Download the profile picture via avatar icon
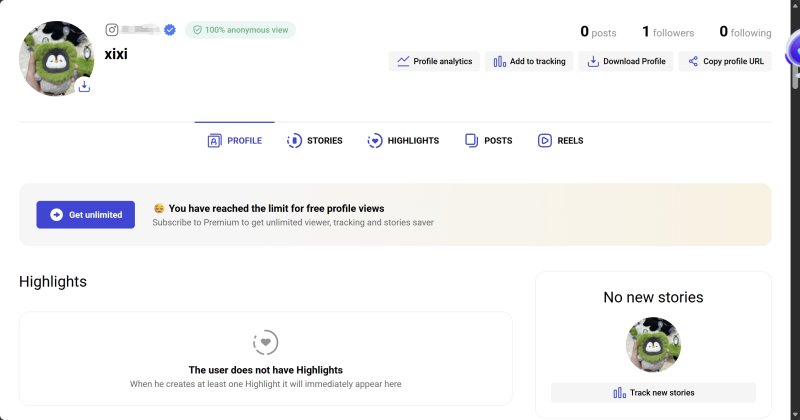 click(84, 86)
